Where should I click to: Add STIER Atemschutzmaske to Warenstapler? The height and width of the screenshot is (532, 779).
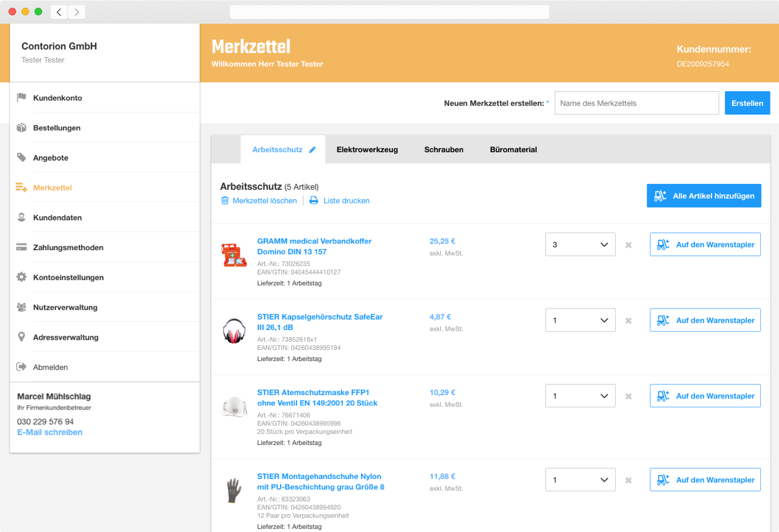tap(705, 396)
